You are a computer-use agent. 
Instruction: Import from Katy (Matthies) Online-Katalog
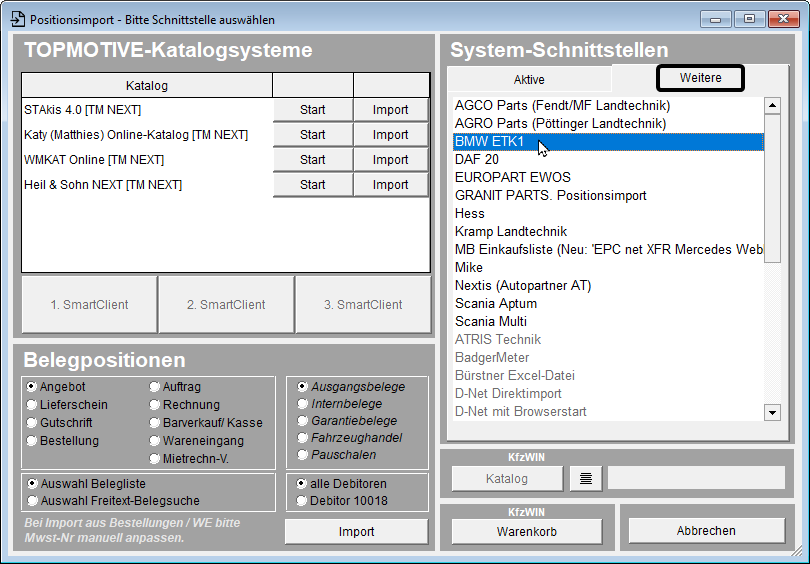pyautogui.click(x=391, y=134)
